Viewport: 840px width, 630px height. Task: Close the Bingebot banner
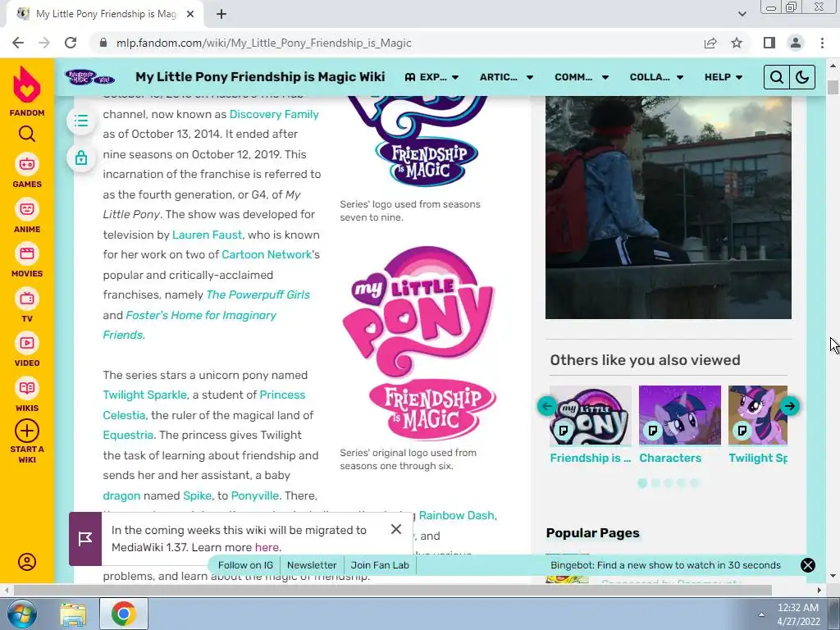point(807,565)
